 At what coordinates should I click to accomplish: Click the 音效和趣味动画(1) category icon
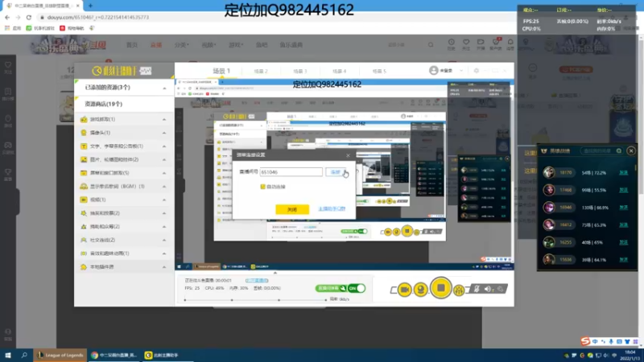tap(84, 253)
